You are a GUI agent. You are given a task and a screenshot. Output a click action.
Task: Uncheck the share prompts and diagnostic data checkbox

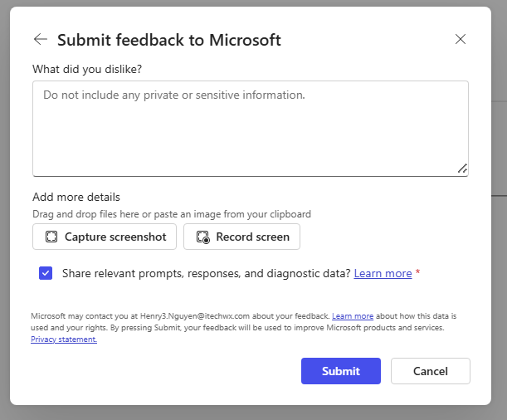46,273
